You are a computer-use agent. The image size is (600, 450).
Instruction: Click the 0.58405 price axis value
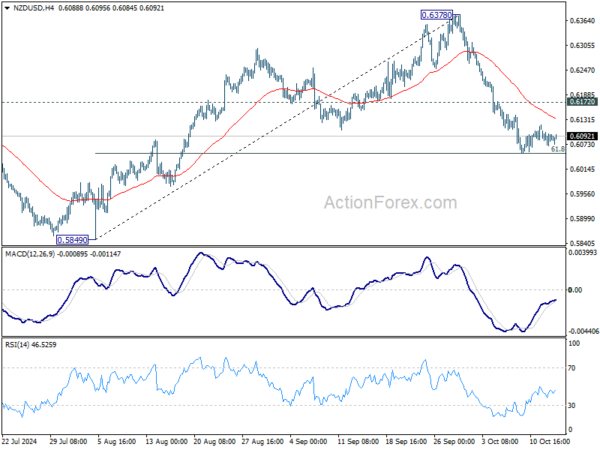coord(583,243)
